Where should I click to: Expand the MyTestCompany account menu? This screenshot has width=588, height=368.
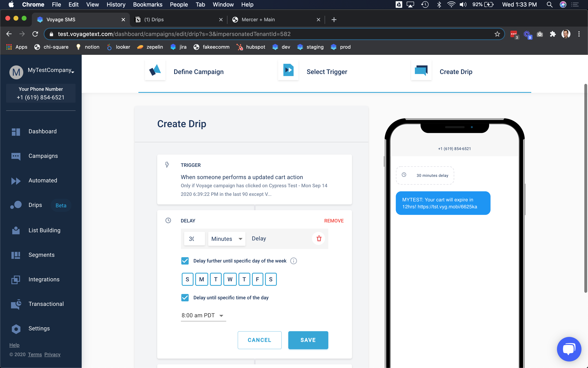click(x=51, y=70)
